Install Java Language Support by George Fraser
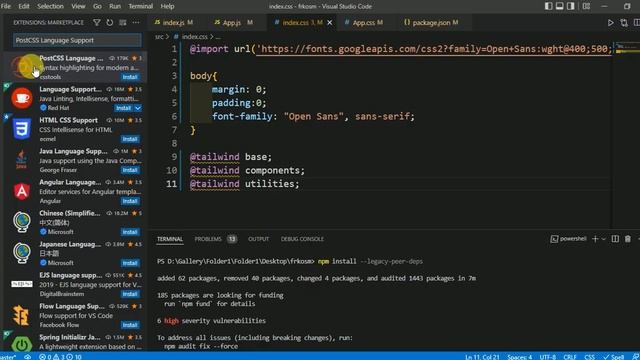This screenshot has height=360, width=640. tap(130, 170)
